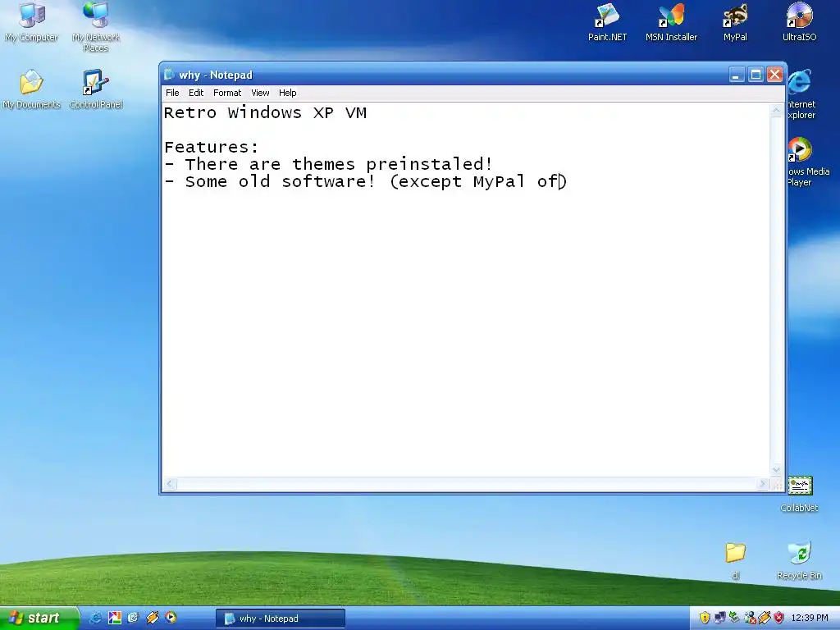Place cursor on the 'Features:' line

coord(212,147)
